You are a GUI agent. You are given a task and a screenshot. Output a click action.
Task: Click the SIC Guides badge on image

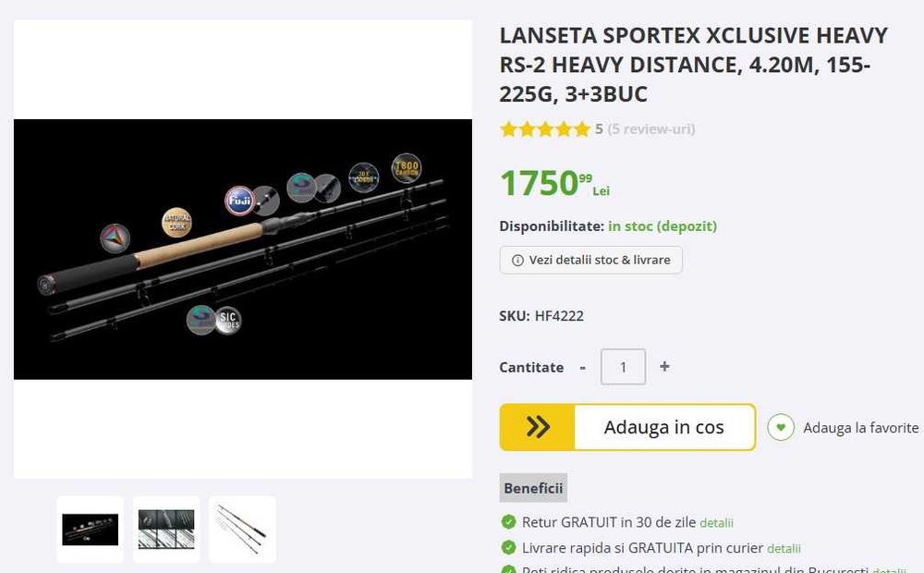click(x=228, y=320)
